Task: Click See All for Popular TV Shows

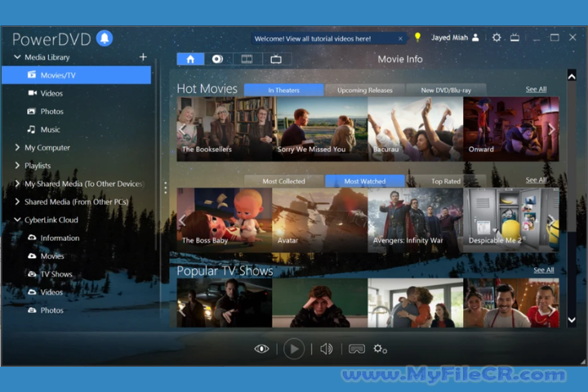Action: (x=544, y=269)
